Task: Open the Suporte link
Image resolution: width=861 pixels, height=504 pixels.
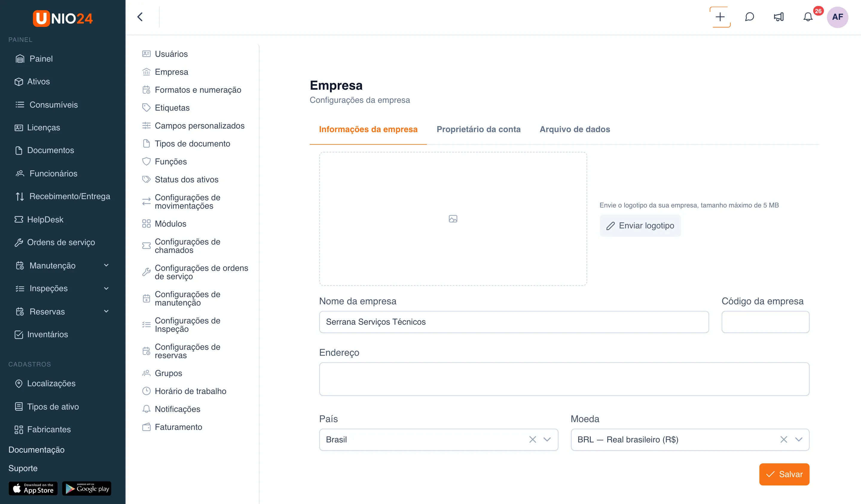Action: pos(23,468)
